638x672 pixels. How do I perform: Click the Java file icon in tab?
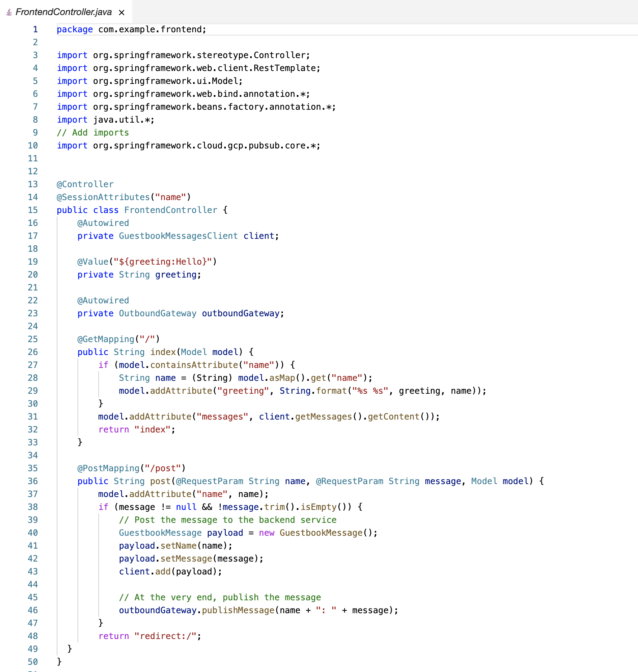coord(9,12)
